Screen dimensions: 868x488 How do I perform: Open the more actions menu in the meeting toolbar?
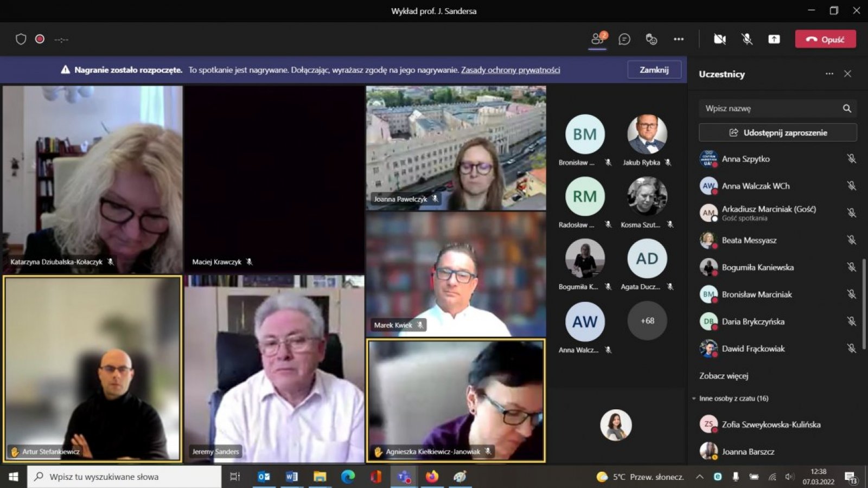(678, 39)
